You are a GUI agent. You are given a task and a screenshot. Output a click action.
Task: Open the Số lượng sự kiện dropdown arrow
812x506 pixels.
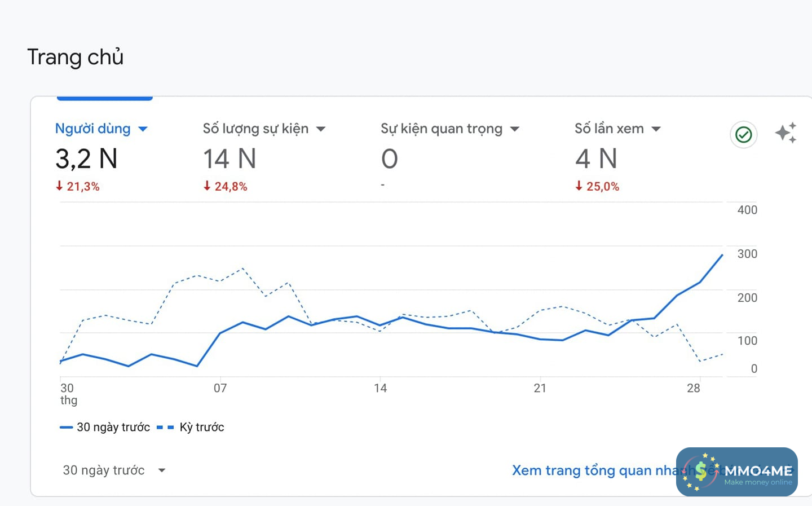click(321, 129)
